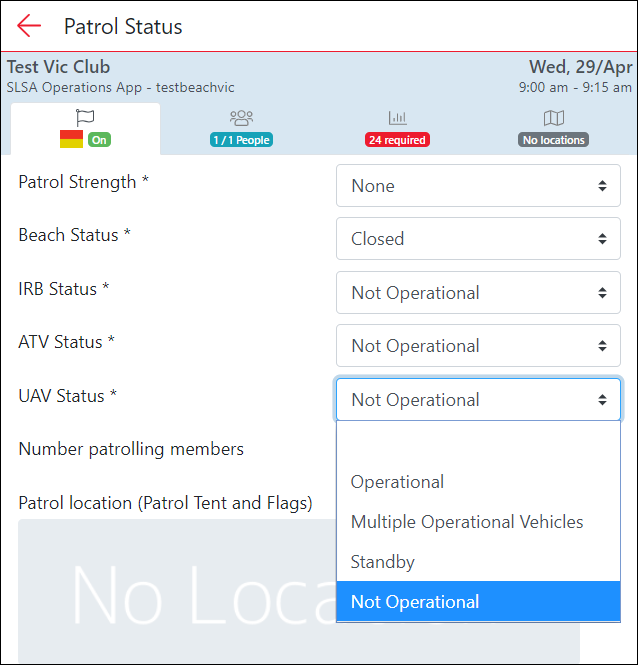Choose Operational from the UAV list
This screenshot has height=665, width=638.
(x=397, y=482)
